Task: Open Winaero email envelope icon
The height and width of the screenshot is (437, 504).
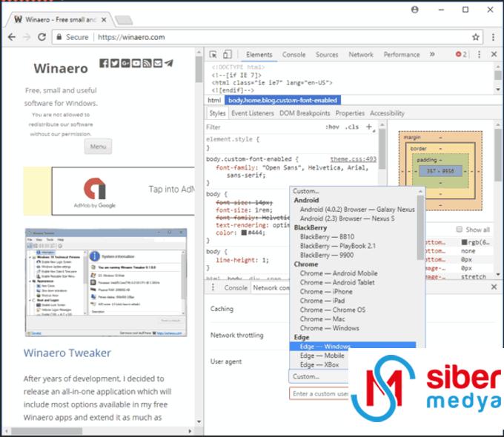Action: [158, 63]
